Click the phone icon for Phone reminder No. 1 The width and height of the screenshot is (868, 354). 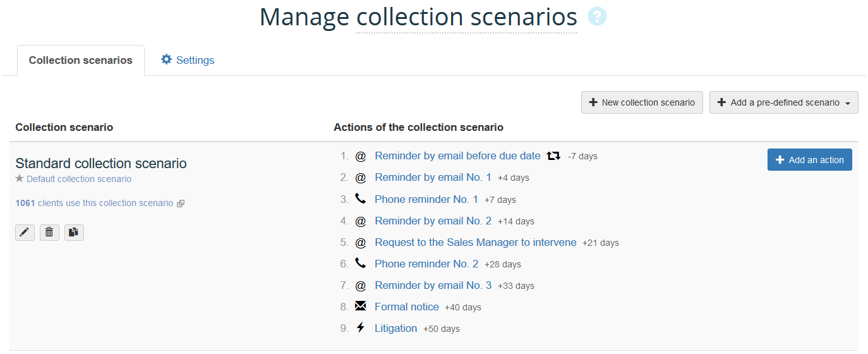pyautogui.click(x=361, y=198)
